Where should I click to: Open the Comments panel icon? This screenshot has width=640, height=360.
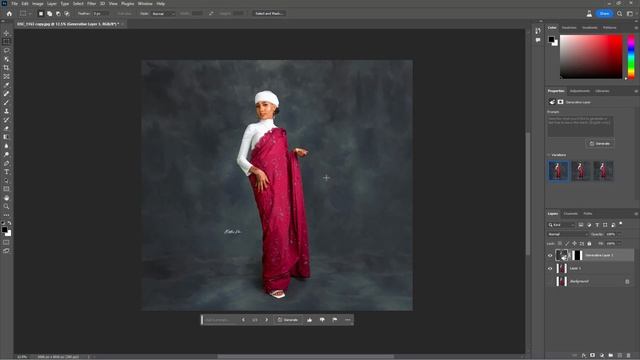click(538, 40)
